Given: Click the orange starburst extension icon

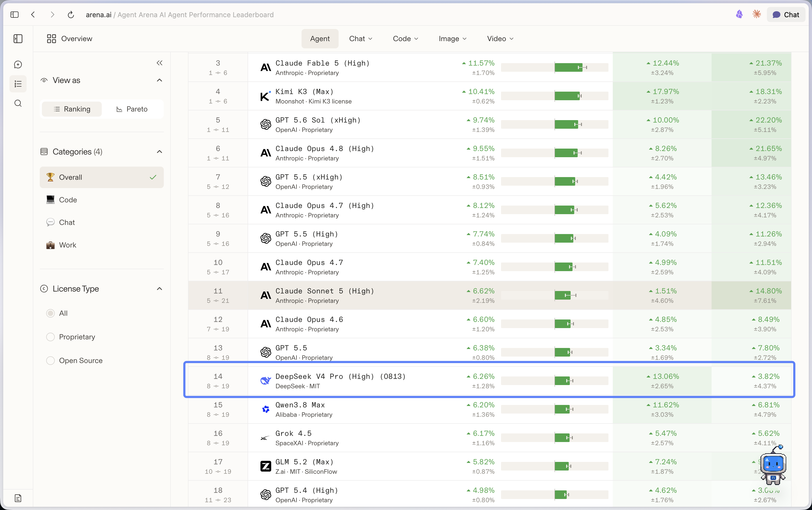Looking at the screenshot, I should (x=757, y=14).
